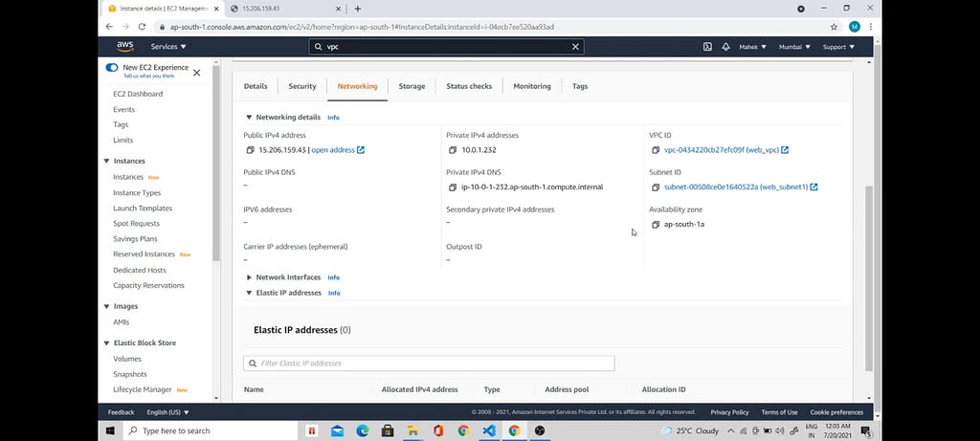
Task: Open Microsoft Store from taskbar
Action: (x=388, y=430)
